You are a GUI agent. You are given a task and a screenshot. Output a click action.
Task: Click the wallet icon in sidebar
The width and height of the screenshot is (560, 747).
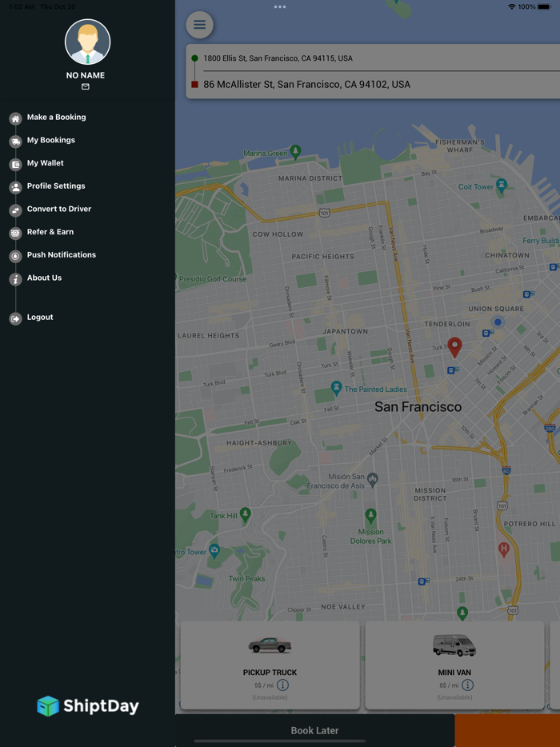pos(15,164)
